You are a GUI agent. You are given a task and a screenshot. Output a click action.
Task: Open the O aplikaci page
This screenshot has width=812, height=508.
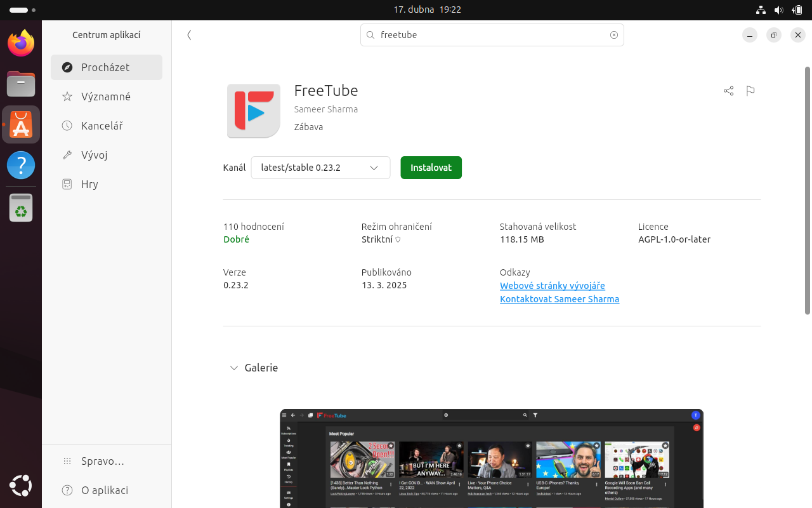(x=107, y=490)
